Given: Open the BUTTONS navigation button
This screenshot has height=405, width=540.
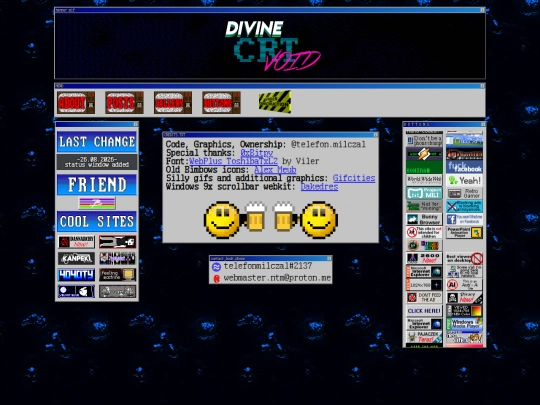Looking at the screenshot, I should (x=221, y=103).
